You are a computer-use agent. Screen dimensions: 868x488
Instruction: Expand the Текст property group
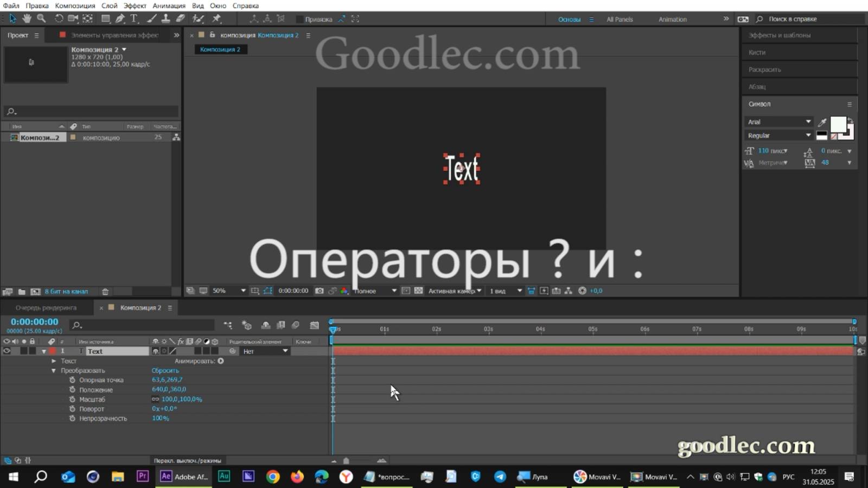(54, 361)
